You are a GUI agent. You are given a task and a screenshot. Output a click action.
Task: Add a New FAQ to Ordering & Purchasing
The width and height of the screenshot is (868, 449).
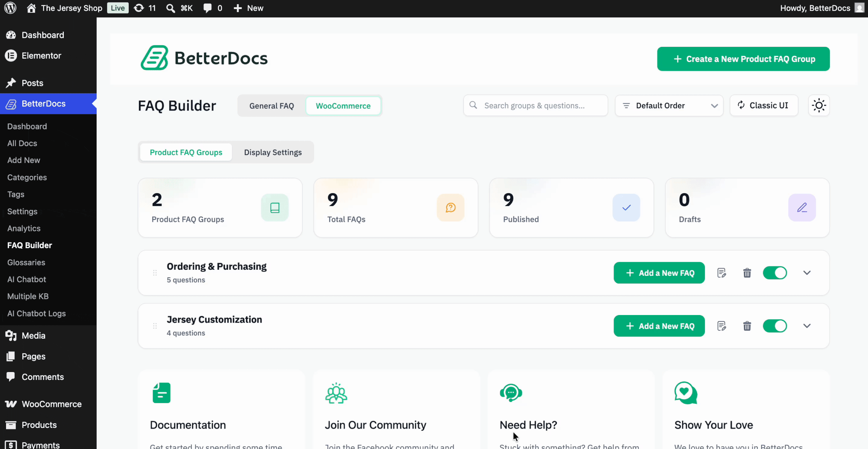(659, 273)
